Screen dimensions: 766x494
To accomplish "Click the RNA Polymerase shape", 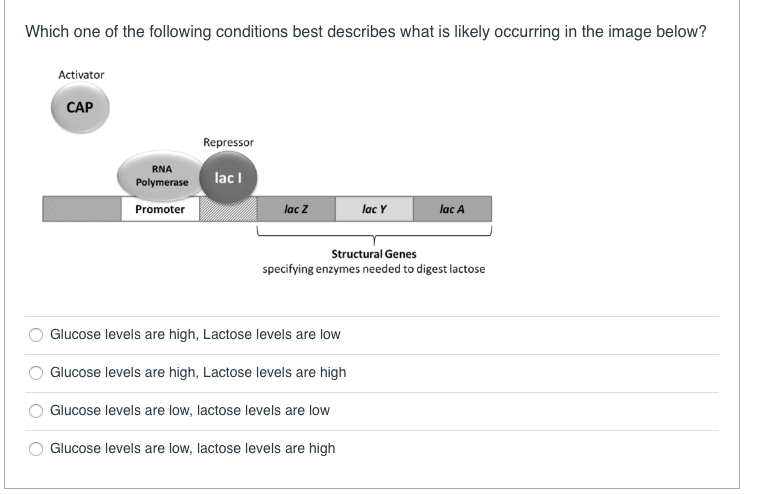I will [x=160, y=175].
